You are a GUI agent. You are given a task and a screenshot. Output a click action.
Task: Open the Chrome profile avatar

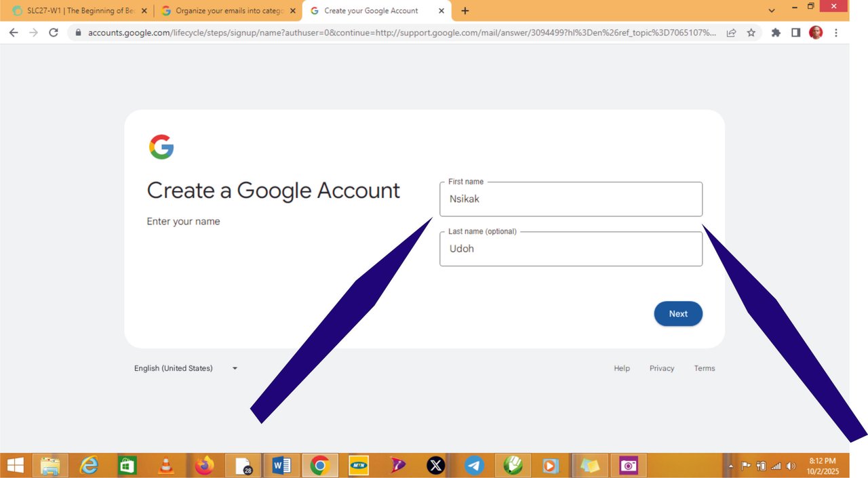816,33
